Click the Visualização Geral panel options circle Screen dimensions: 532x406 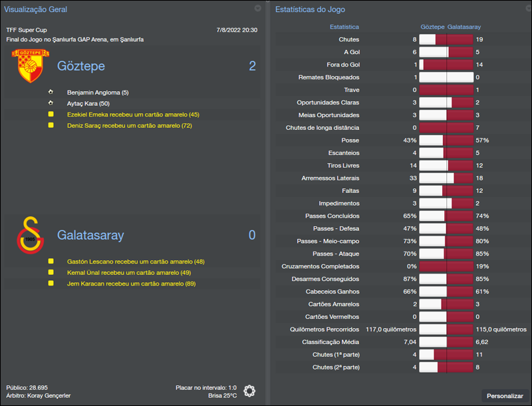tap(257, 9)
